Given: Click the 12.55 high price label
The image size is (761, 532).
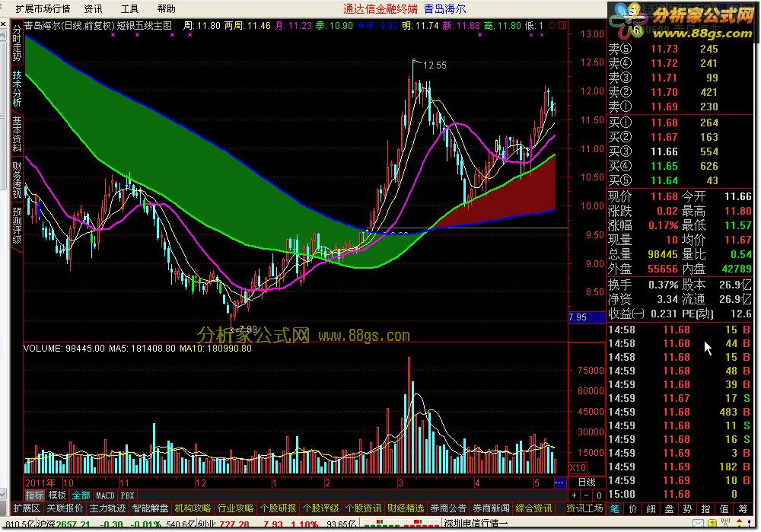Looking at the screenshot, I should [x=435, y=65].
